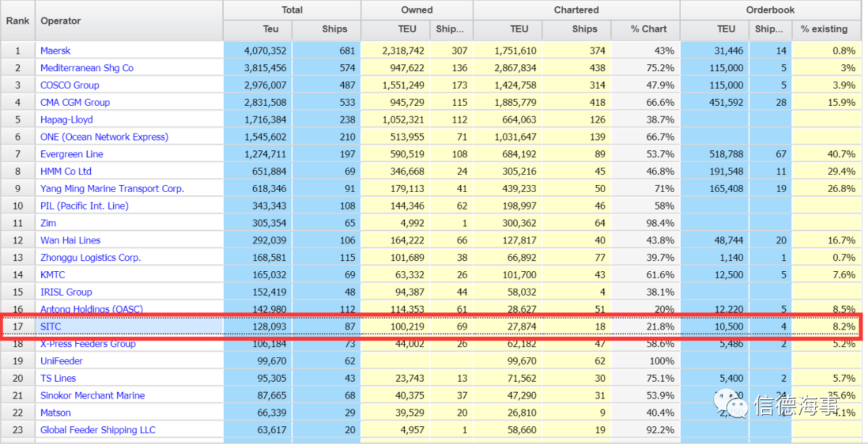The height and width of the screenshot is (444, 868).
Task: Select Maersk owned TEU cell 2,318,742
Action: point(396,51)
